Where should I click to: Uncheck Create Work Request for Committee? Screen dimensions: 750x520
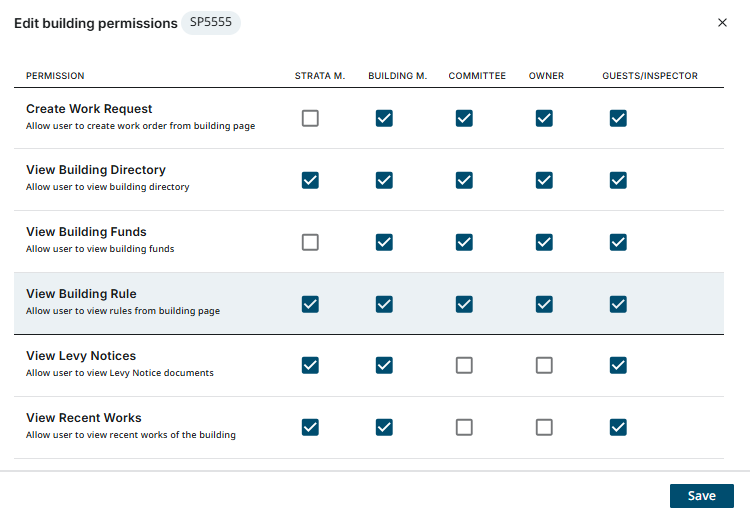coord(464,118)
